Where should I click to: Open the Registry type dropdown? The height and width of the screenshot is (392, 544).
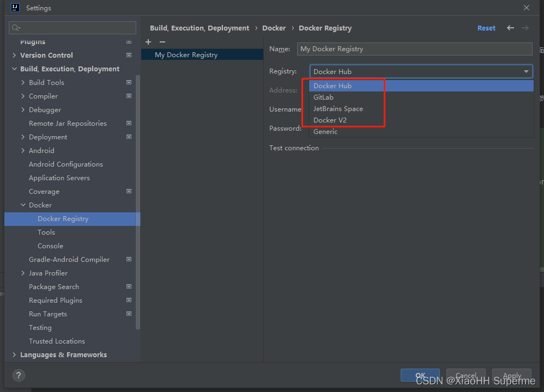pyautogui.click(x=525, y=71)
